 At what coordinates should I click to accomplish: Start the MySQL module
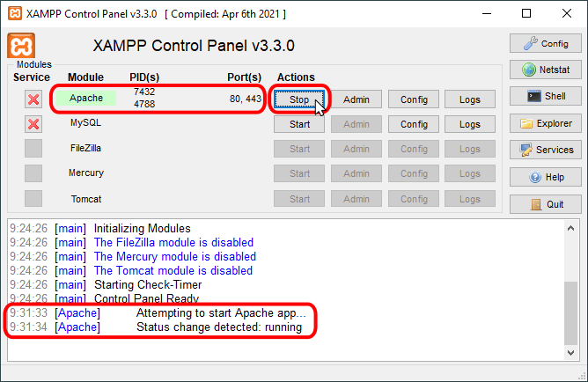(x=299, y=124)
